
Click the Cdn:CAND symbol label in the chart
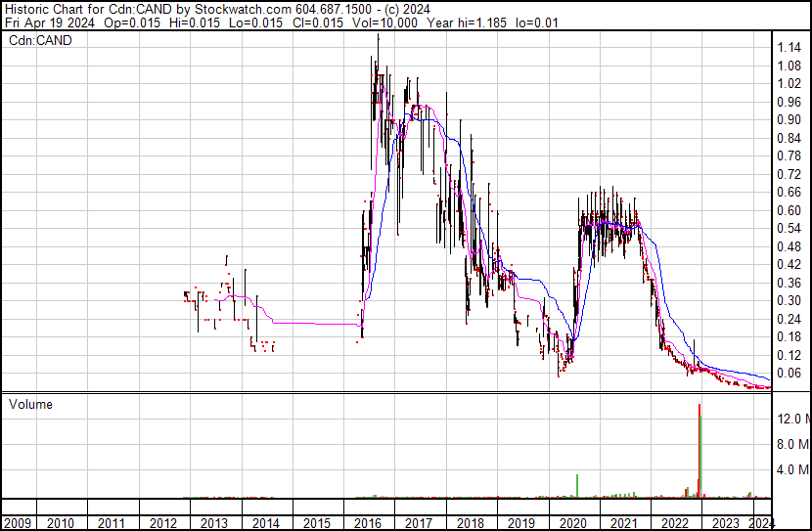40,41
